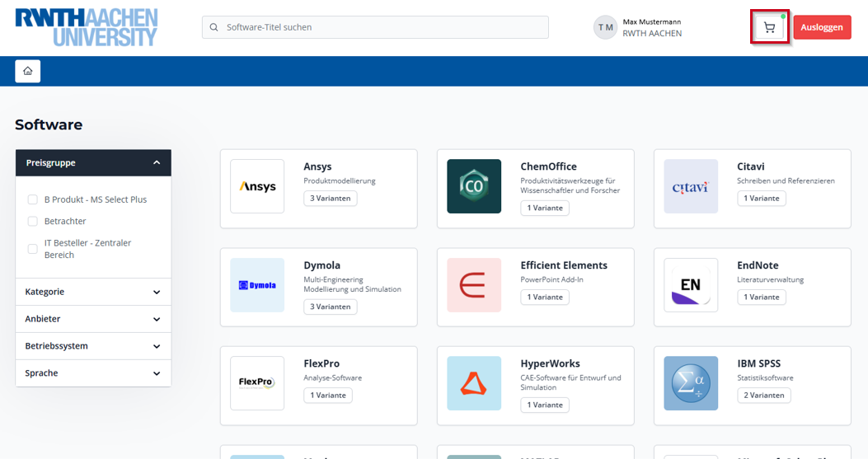Click the PowerPoint Add-In description
The height and width of the screenshot is (459, 868).
(x=552, y=279)
